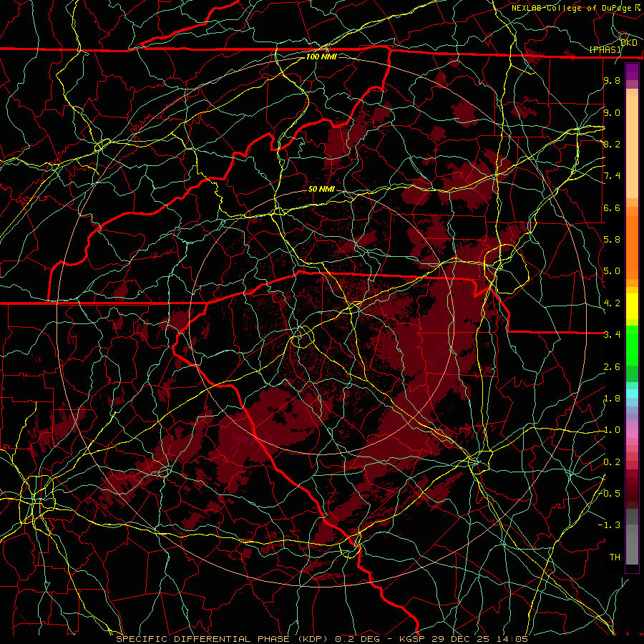Image resolution: width=644 pixels, height=644 pixels.
Task: Click the yellow color bar segment near 4.2
Action: [632, 306]
